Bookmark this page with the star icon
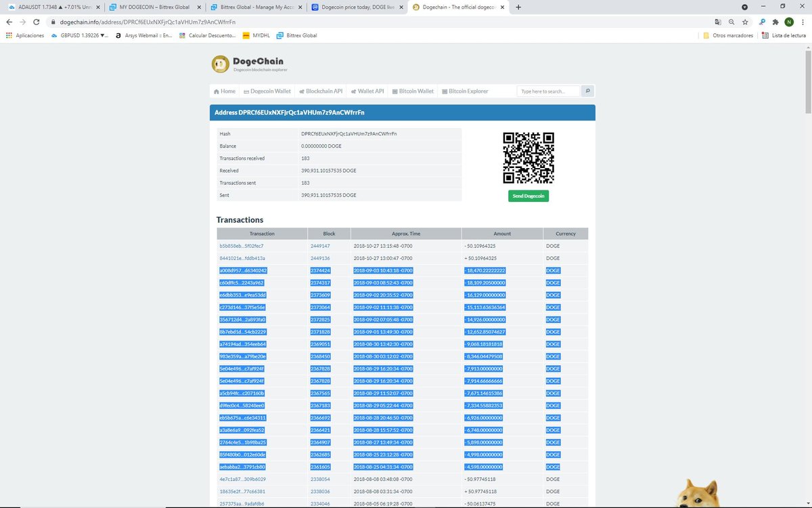The height and width of the screenshot is (508, 812). click(745, 22)
